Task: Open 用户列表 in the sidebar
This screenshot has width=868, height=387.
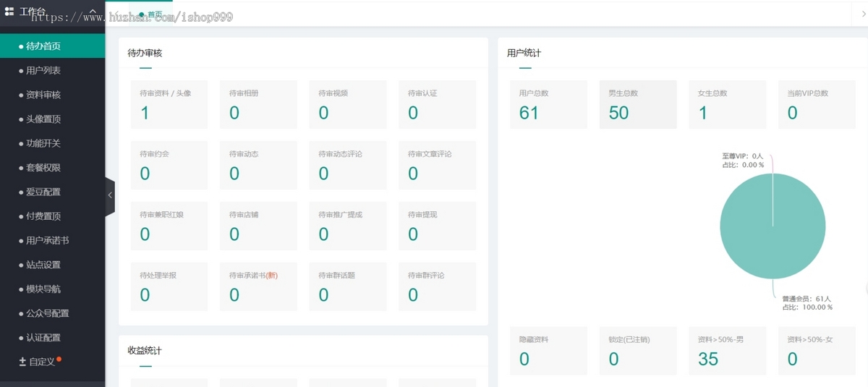Action: coord(52,70)
